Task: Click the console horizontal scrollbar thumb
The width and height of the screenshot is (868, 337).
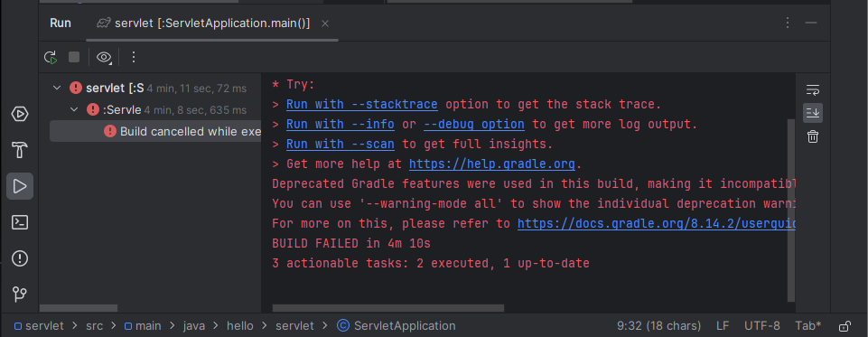Action: [x=388, y=308]
